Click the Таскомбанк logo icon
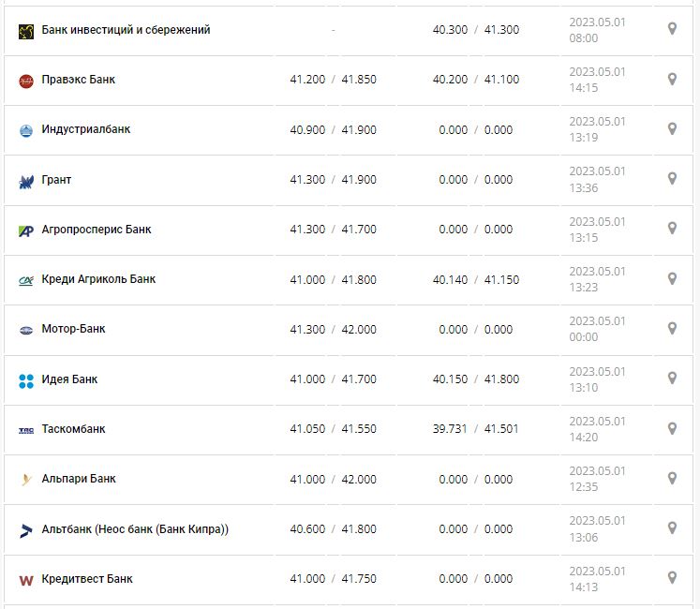This screenshot has height=609, width=700. click(26, 430)
